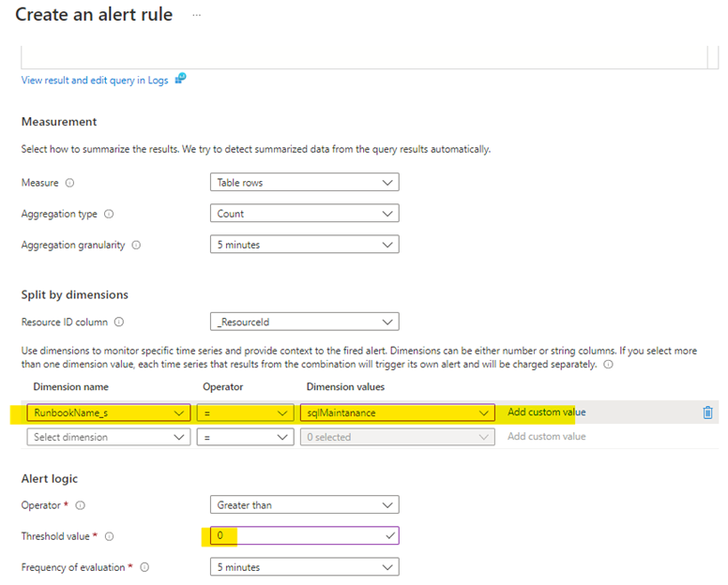Open the RunbookName_s dimension name dropdown

[108, 412]
